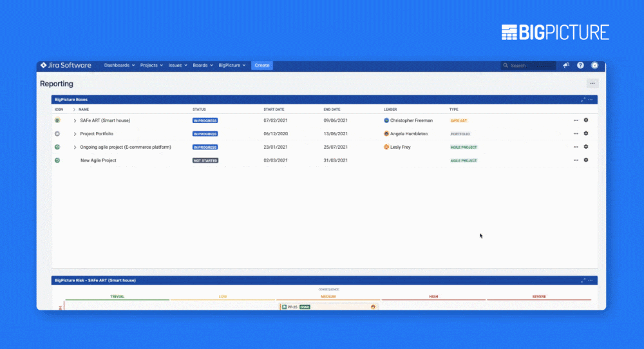The image size is (644, 349).
Task: Open the Dashboards dropdown menu
Action: pos(119,65)
